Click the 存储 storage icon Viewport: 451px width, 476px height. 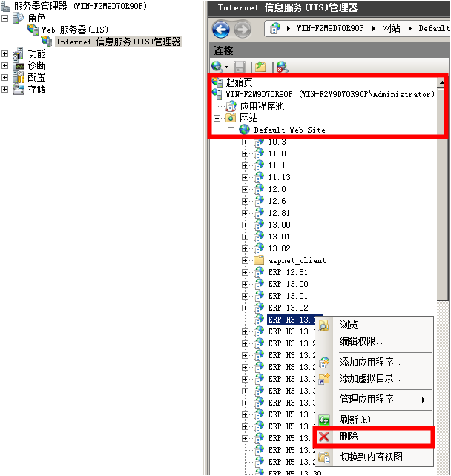[19, 89]
